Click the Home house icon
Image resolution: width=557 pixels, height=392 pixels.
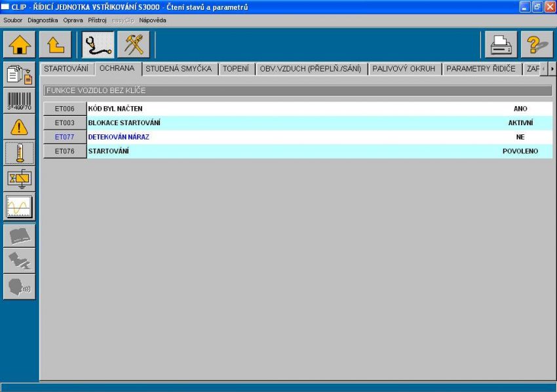point(20,45)
